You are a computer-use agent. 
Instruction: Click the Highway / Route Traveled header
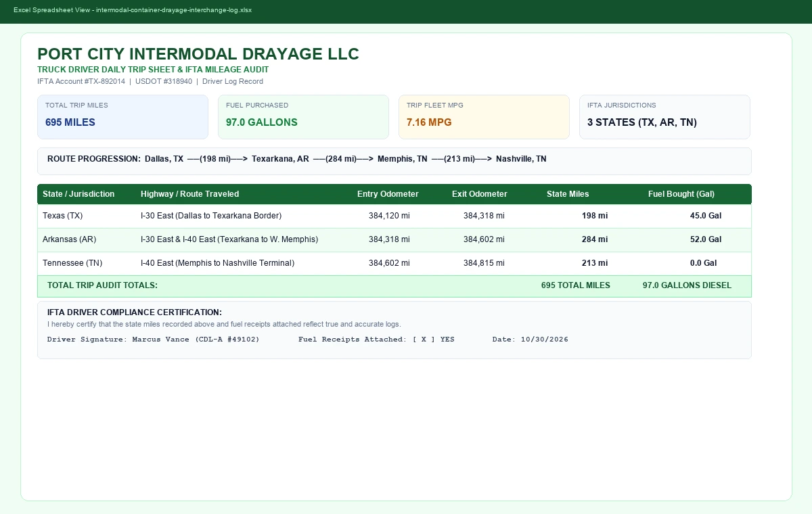(x=189, y=194)
